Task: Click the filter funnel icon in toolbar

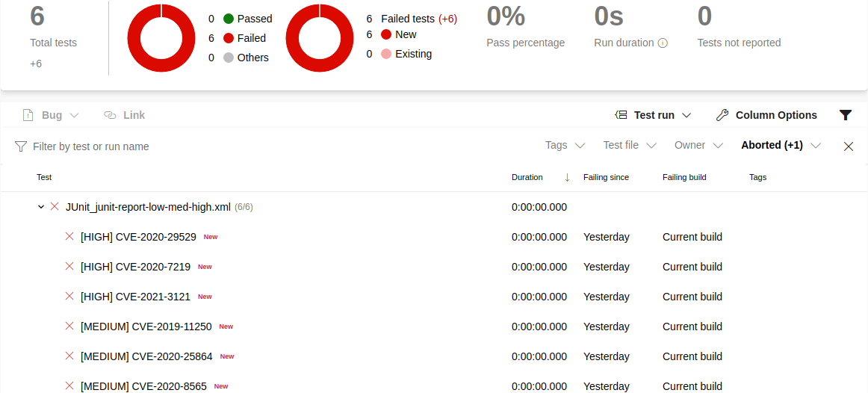Action: point(845,115)
